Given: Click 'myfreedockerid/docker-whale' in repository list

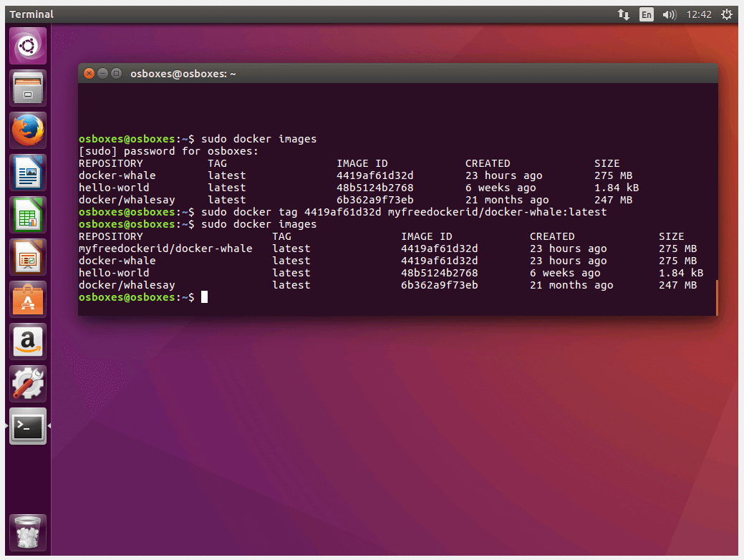Looking at the screenshot, I should pos(165,248).
